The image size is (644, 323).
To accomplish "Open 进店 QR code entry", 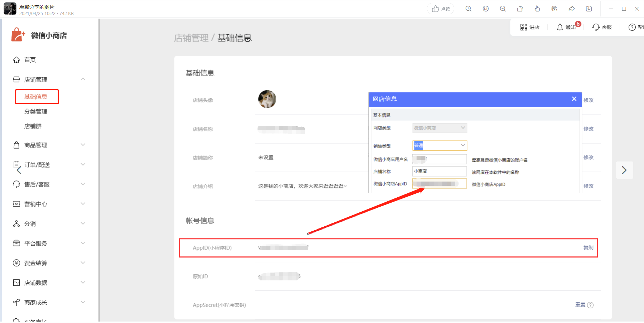I will tap(530, 27).
